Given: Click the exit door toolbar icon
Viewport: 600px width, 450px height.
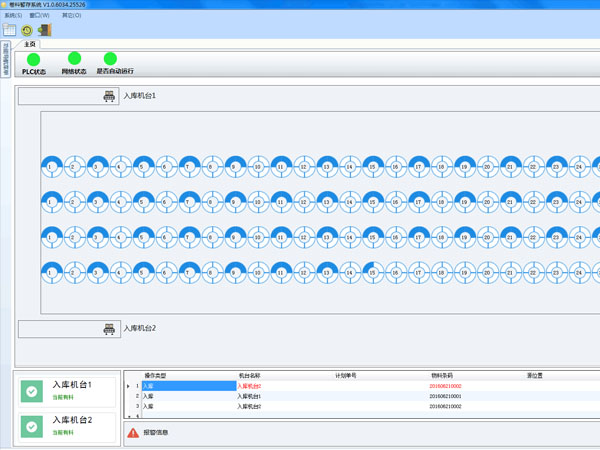Looking at the screenshot, I should pyautogui.click(x=44, y=31).
